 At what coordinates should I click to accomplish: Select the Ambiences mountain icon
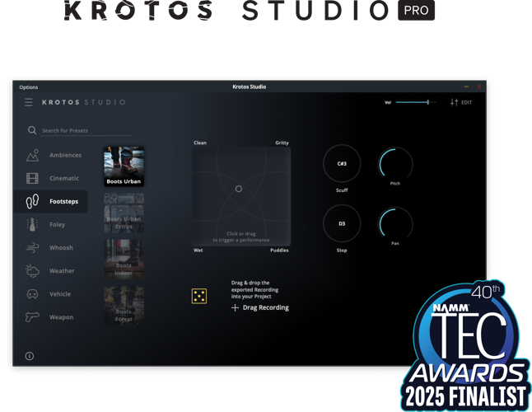33,156
